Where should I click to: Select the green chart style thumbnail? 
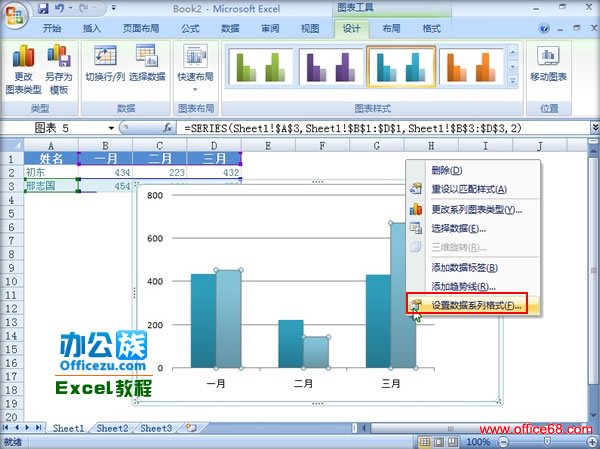click(x=260, y=67)
